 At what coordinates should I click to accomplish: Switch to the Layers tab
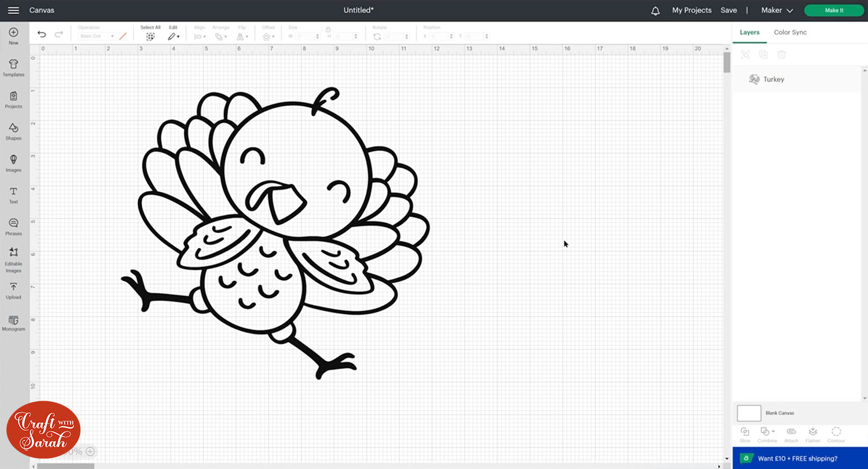(749, 32)
